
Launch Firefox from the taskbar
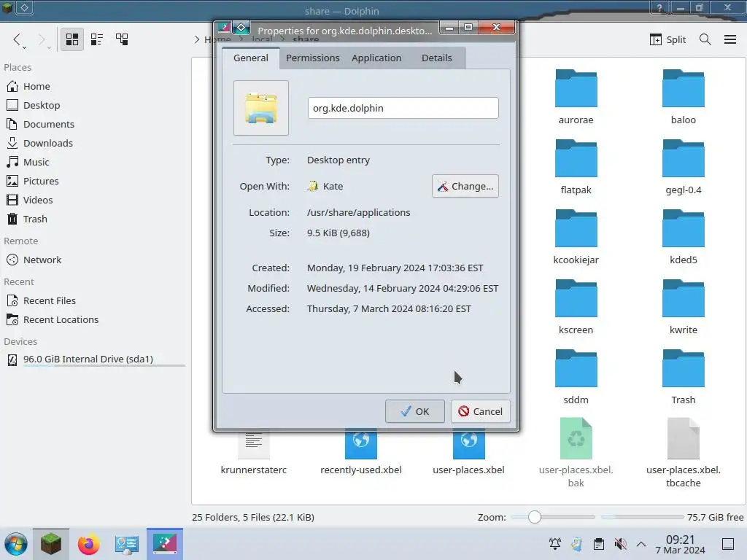click(88, 544)
